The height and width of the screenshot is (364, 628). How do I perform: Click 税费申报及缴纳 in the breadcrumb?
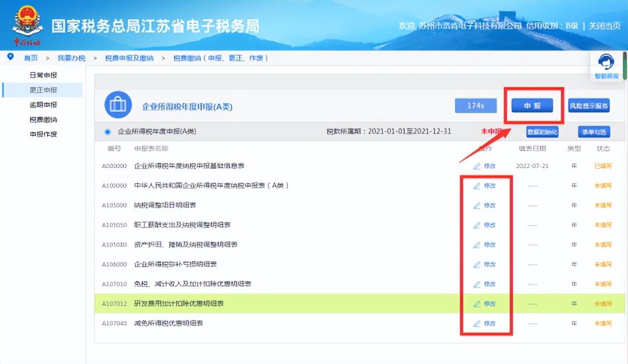(129, 58)
